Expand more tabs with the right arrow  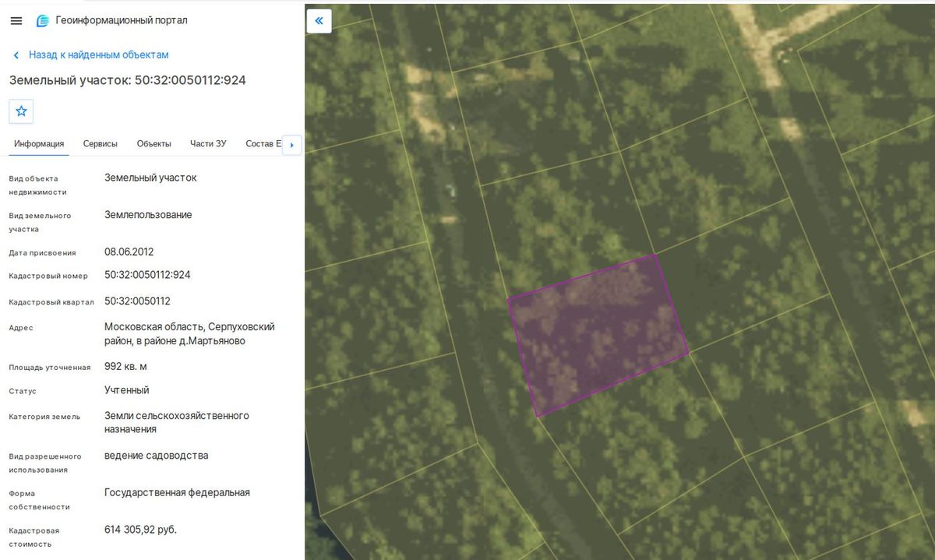click(x=291, y=145)
